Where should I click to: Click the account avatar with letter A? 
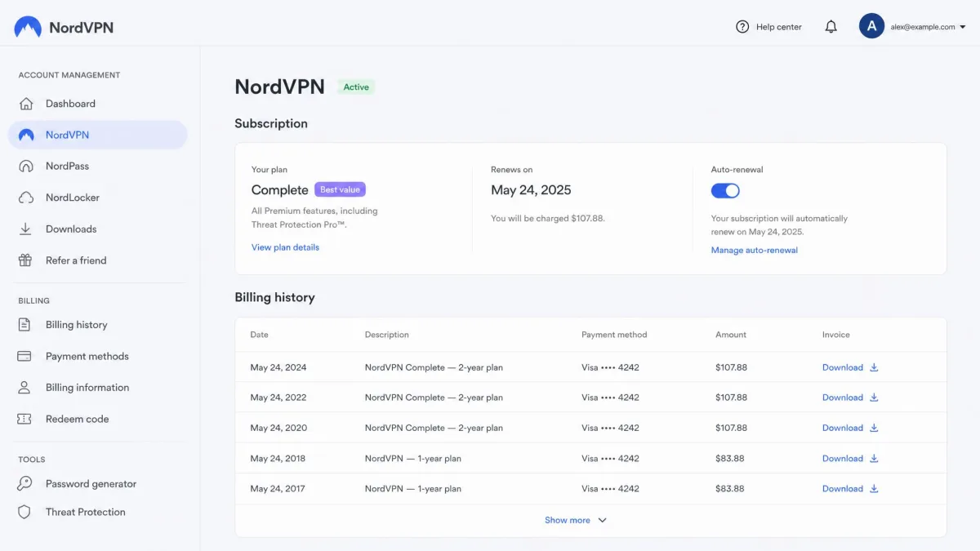[x=871, y=26]
